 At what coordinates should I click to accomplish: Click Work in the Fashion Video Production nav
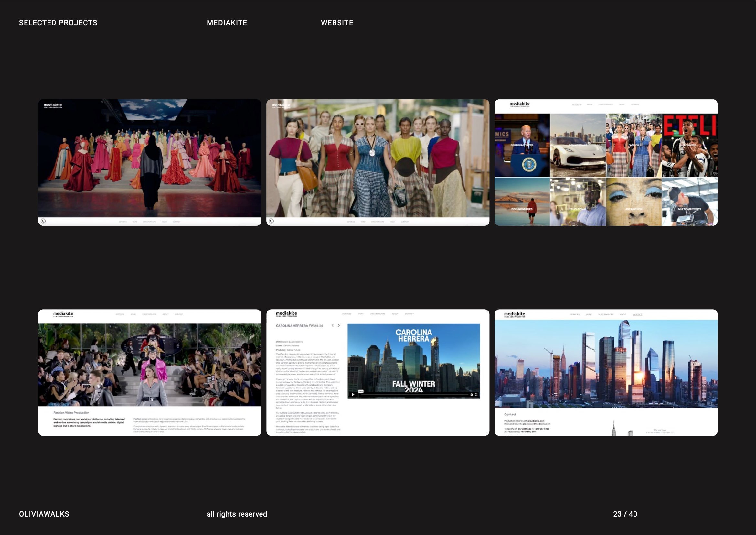(133, 314)
